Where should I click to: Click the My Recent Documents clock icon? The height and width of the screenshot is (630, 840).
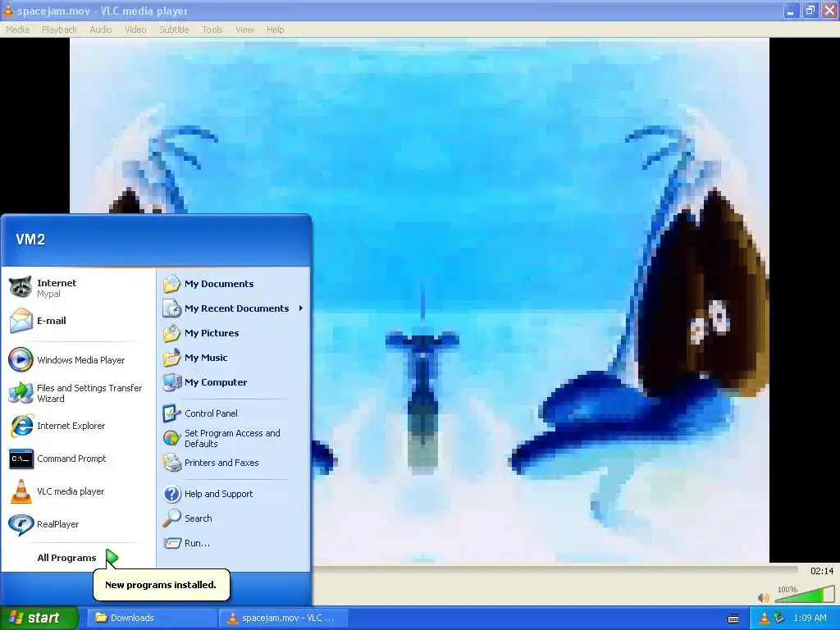tap(172, 308)
